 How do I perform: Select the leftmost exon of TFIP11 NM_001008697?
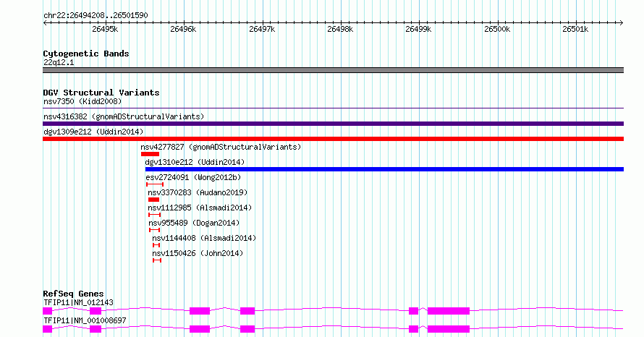(47, 329)
